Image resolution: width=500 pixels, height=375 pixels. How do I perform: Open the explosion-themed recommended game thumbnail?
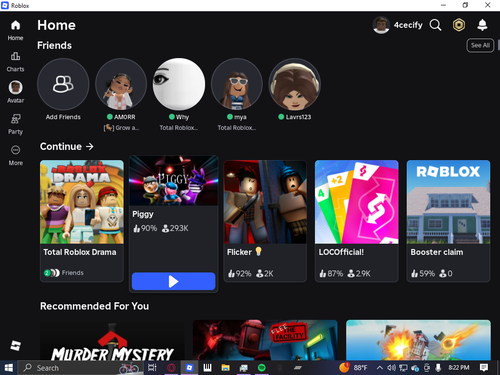click(x=418, y=340)
